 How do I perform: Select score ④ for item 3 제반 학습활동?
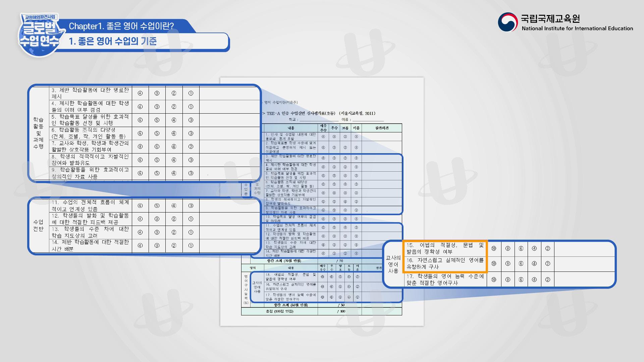point(140,93)
